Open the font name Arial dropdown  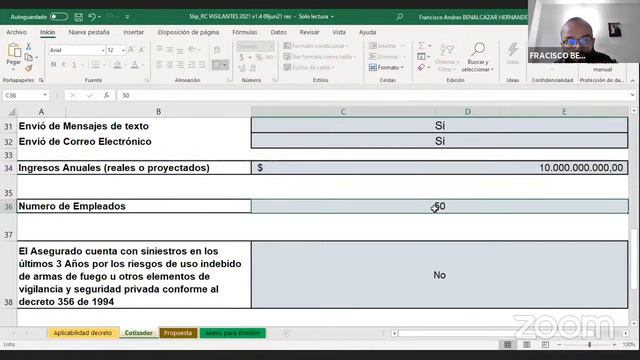[x=102, y=50]
